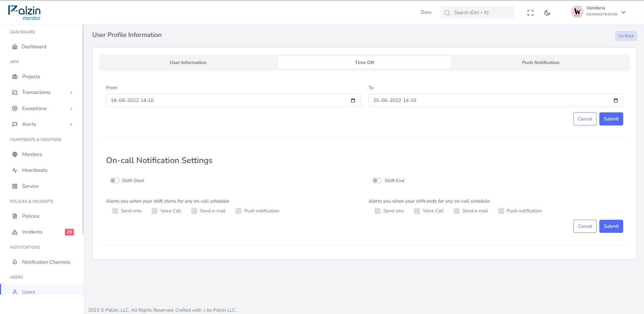This screenshot has height=314, width=644.
Task: Submit the On-call Notification Settings
Action: click(611, 226)
